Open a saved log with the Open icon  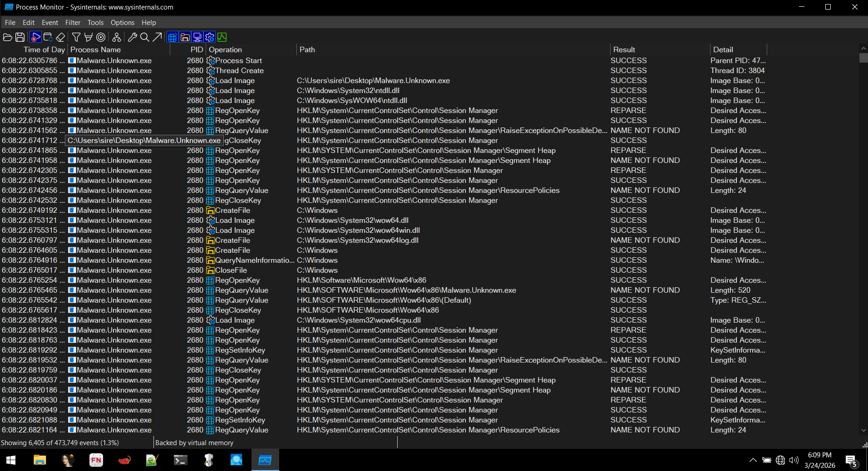point(8,37)
